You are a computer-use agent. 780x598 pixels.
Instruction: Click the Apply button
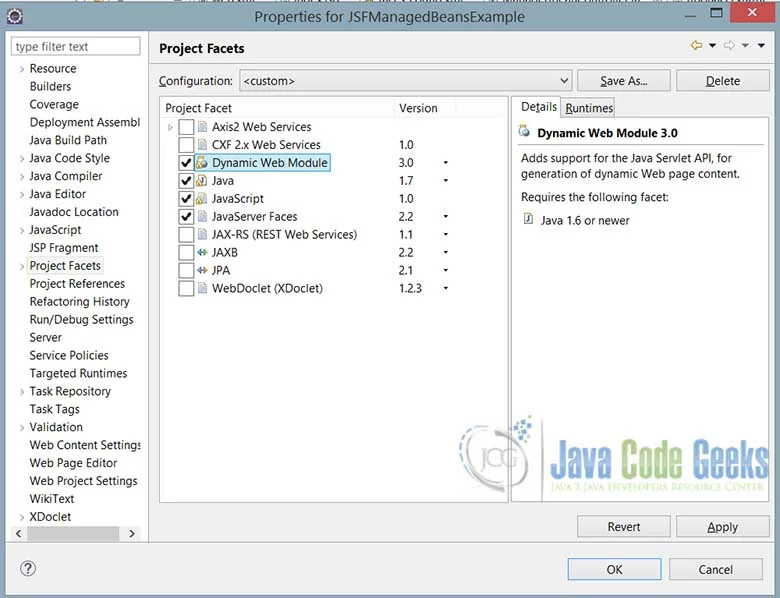pos(723,526)
